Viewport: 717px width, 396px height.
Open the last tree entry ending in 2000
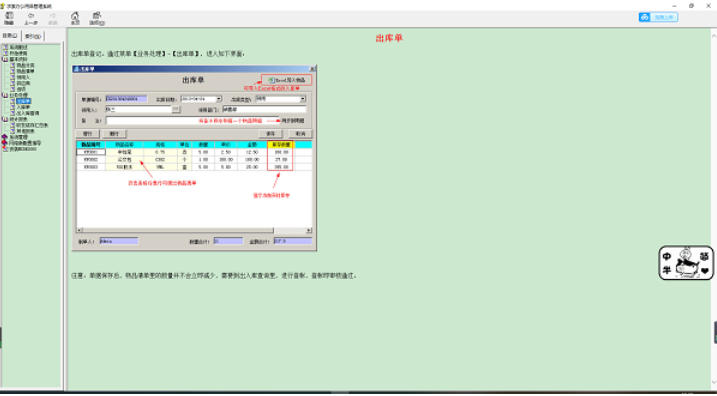[x=20, y=149]
